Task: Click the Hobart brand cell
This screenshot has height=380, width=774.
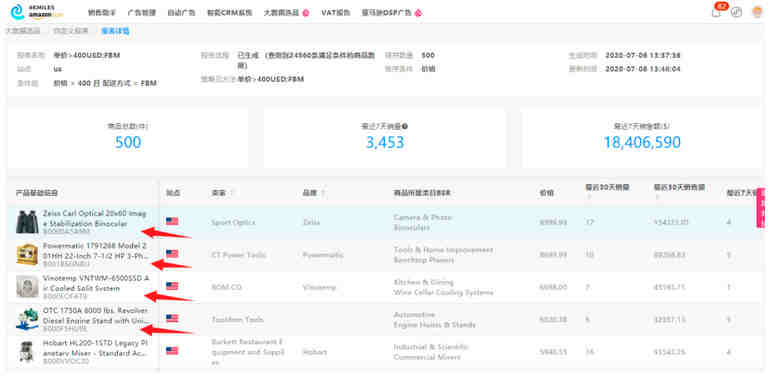Action: pos(314,352)
